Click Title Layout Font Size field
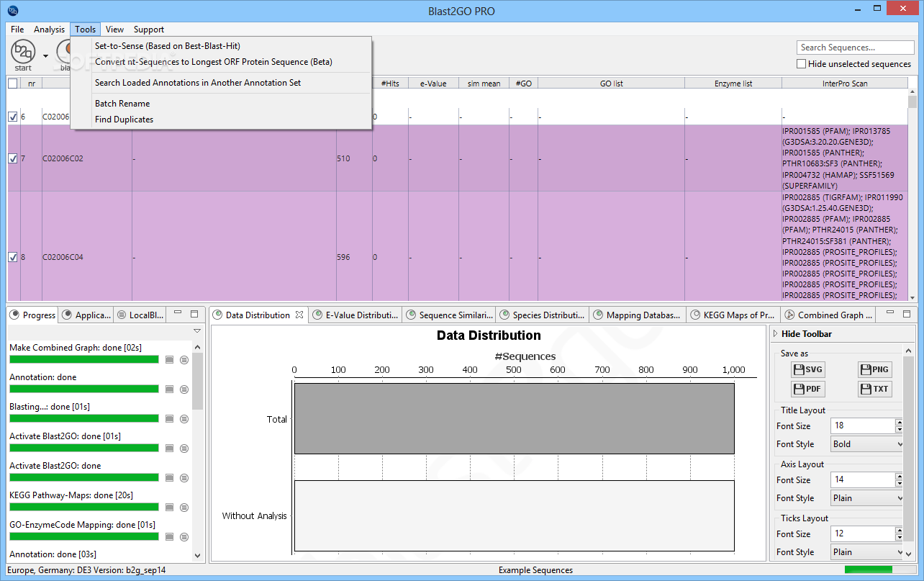 pyautogui.click(x=862, y=426)
